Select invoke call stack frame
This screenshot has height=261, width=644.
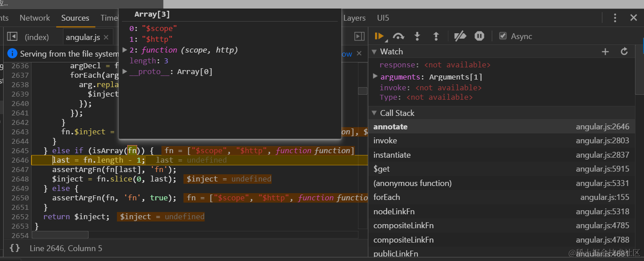point(501,141)
